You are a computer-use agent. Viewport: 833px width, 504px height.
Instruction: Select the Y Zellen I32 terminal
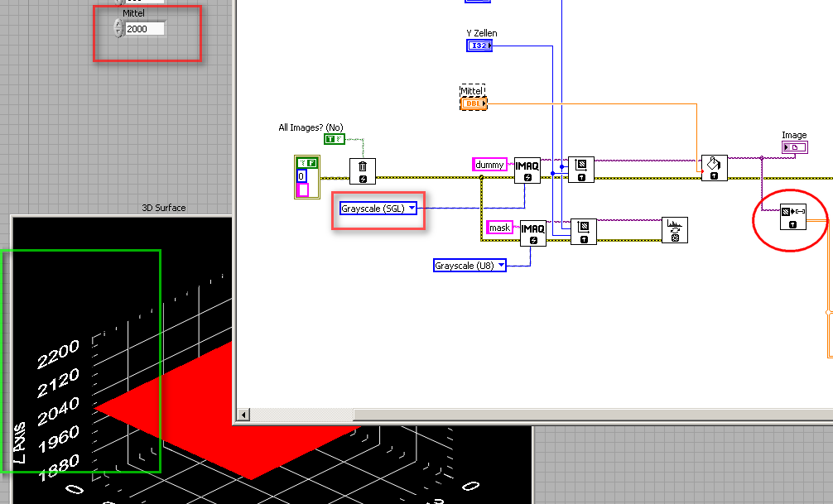coord(479,46)
